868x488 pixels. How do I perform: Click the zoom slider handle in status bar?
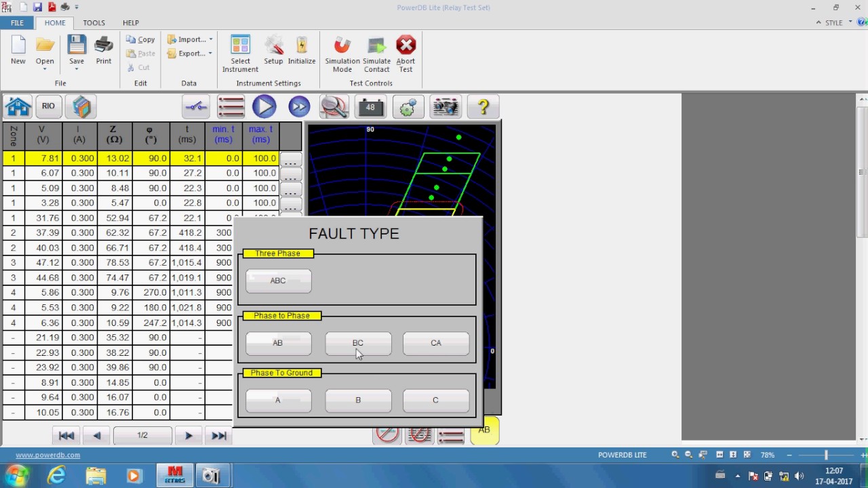pos(826,455)
